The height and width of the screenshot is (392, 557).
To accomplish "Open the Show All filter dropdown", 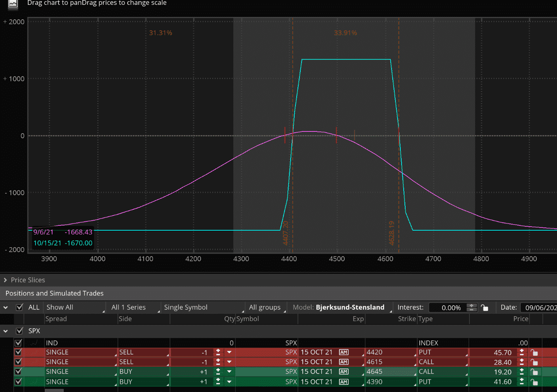I will 75,307.
